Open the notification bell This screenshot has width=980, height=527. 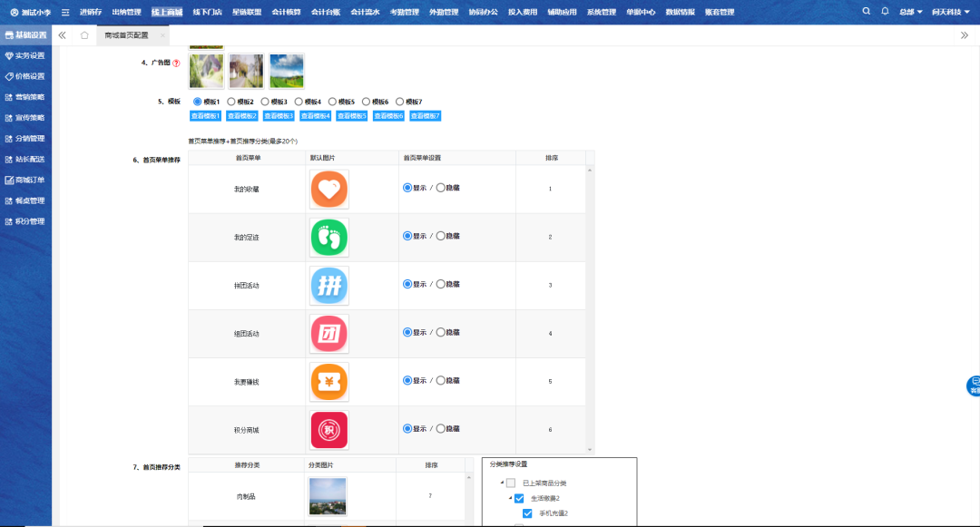(x=885, y=12)
